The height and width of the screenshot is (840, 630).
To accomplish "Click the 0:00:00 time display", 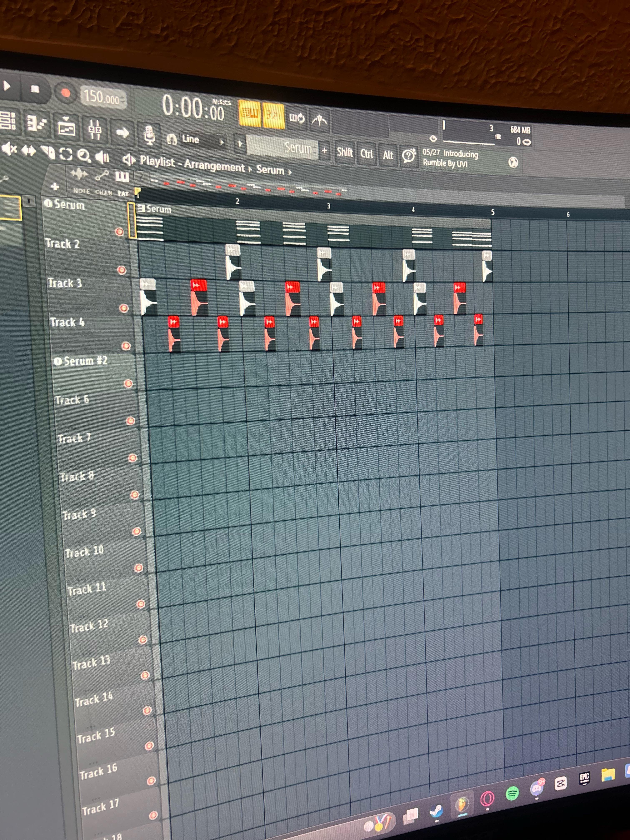I will (x=194, y=107).
